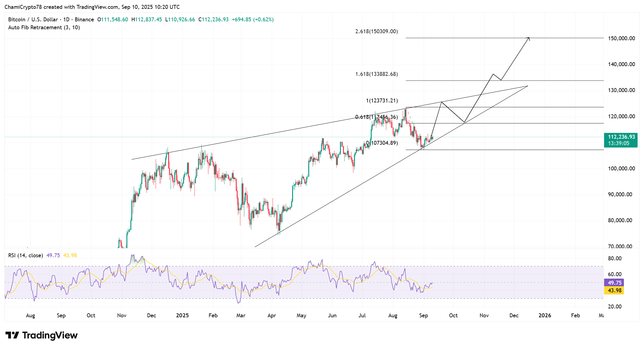The height and width of the screenshot is (349, 644).
Task: Click the RSI (14, close) indicator label
Action: [x=26, y=255]
